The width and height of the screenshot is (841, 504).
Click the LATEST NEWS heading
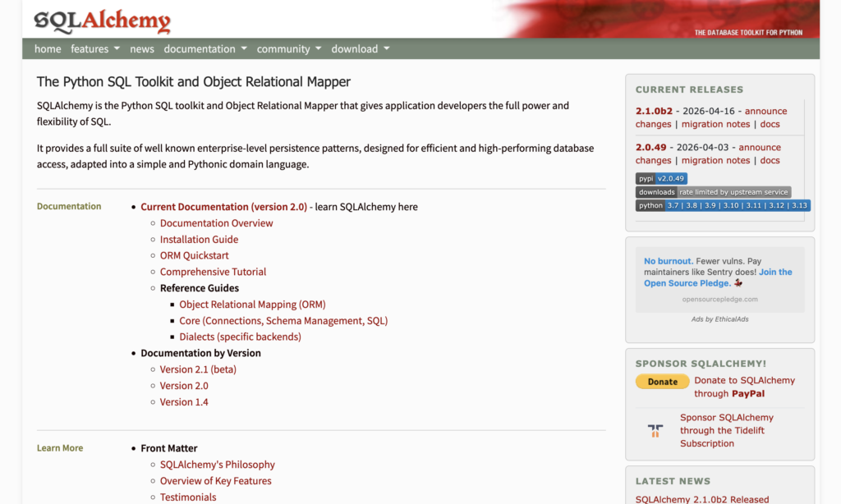pos(673,481)
